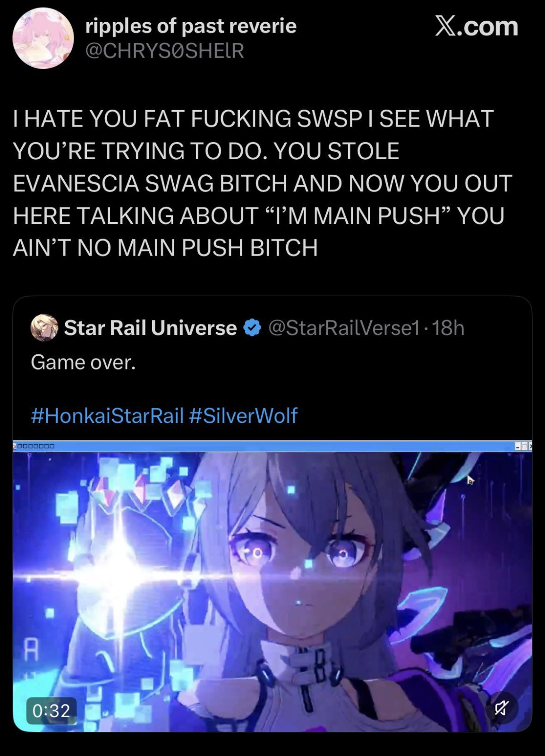The image size is (545, 756).
Task: Open the #HonkaiStarRail hashtag
Action: tap(107, 416)
